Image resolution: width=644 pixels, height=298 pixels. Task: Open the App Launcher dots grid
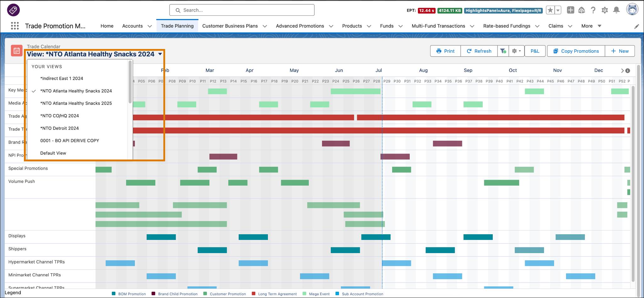15,26
